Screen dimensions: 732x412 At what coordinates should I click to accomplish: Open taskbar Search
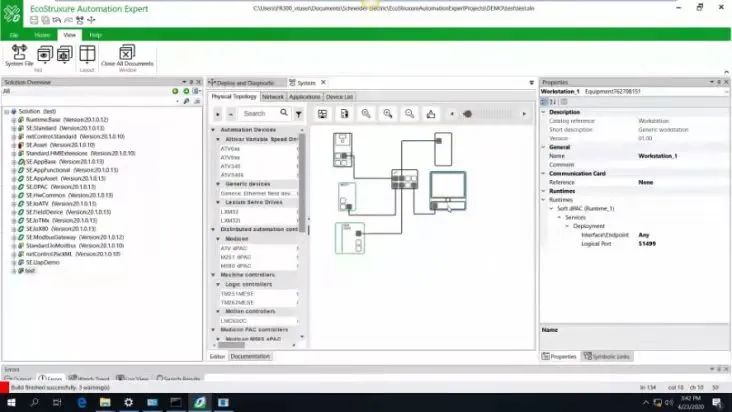coord(34,402)
